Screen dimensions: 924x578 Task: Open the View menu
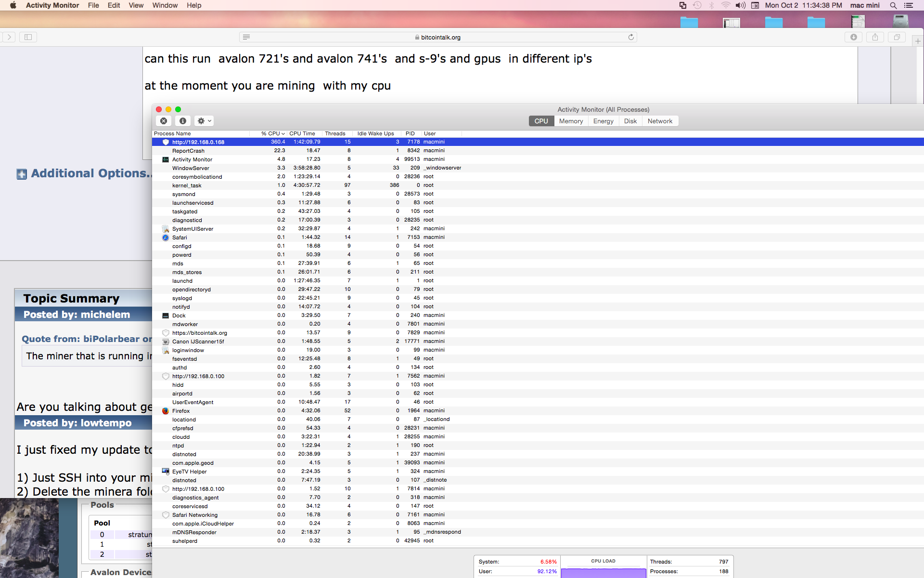pyautogui.click(x=136, y=5)
